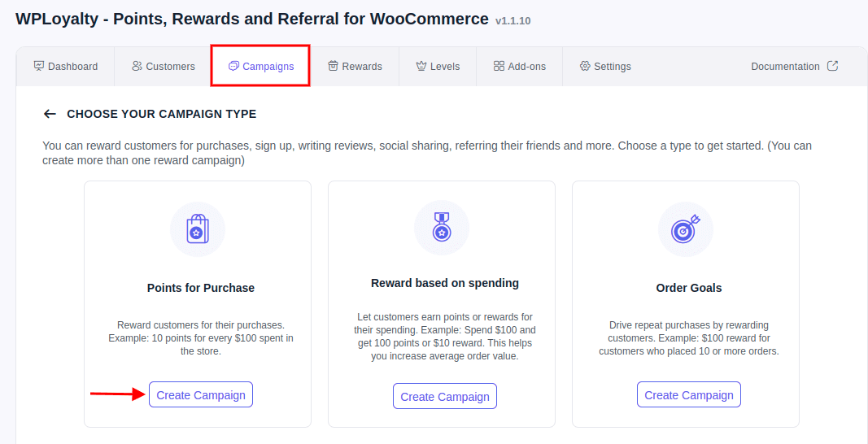Click the Points for Purchase shopping bag icon
Viewport: 868px width, 444px height.
(198, 229)
